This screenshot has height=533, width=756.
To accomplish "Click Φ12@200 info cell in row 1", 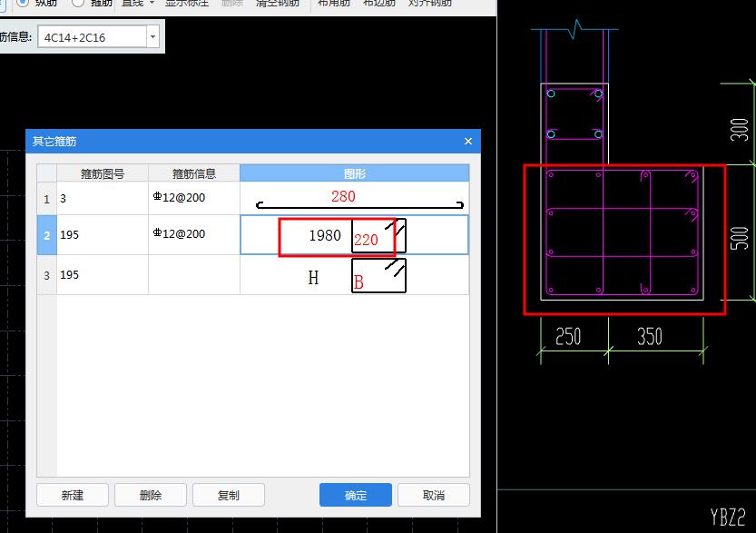I will point(194,198).
